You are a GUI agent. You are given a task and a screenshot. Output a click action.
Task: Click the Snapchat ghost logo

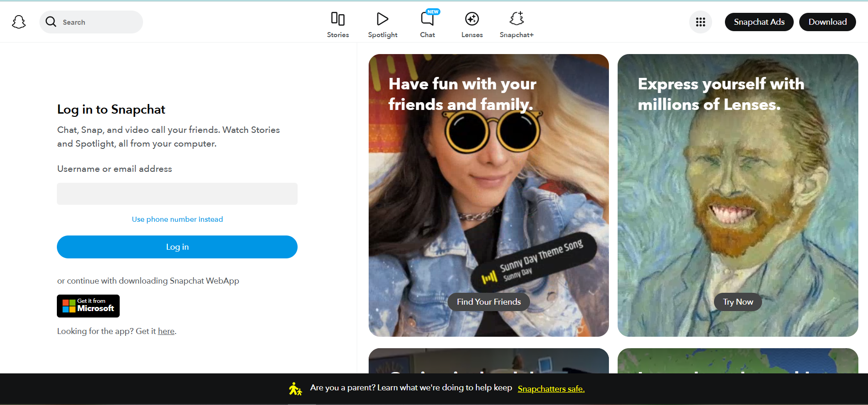(19, 22)
